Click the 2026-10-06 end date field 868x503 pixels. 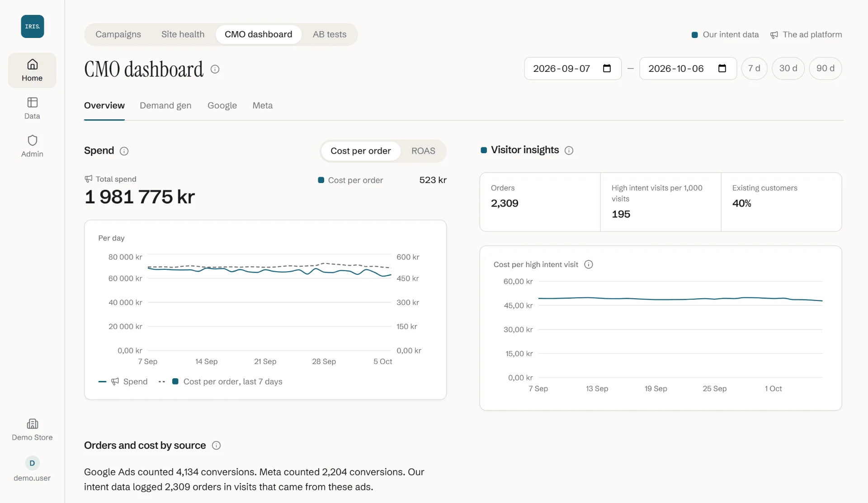[688, 68]
